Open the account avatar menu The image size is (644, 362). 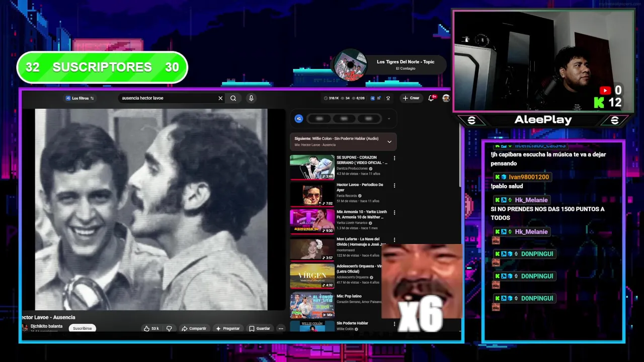pyautogui.click(x=446, y=98)
